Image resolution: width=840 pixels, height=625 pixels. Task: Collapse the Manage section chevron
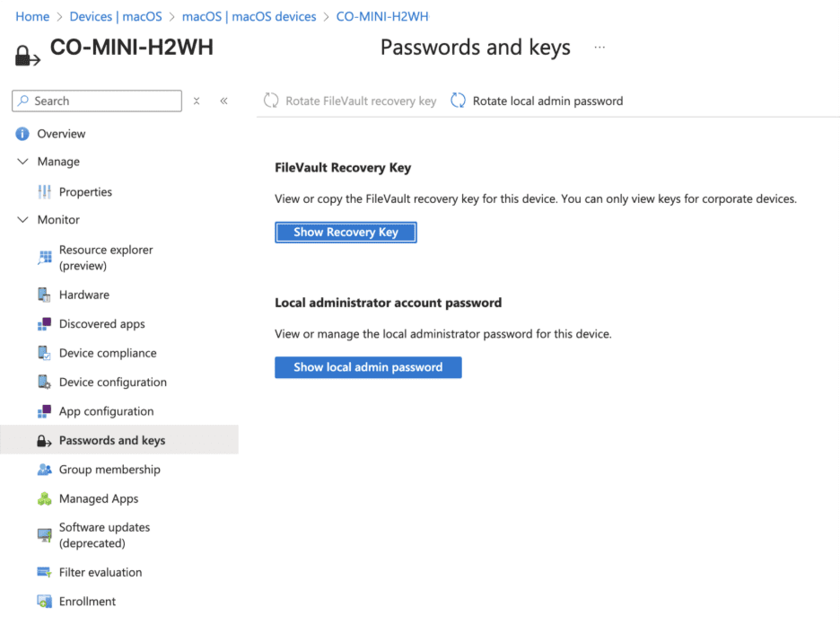coord(22,162)
